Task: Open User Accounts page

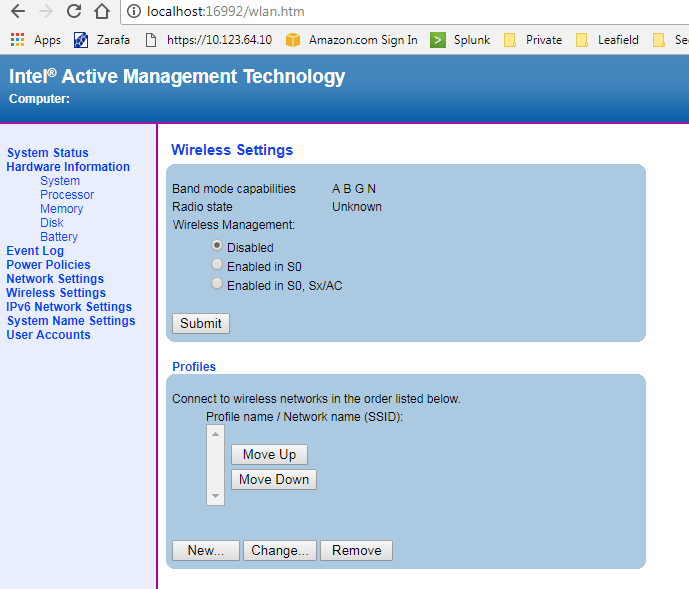Action: (48, 335)
